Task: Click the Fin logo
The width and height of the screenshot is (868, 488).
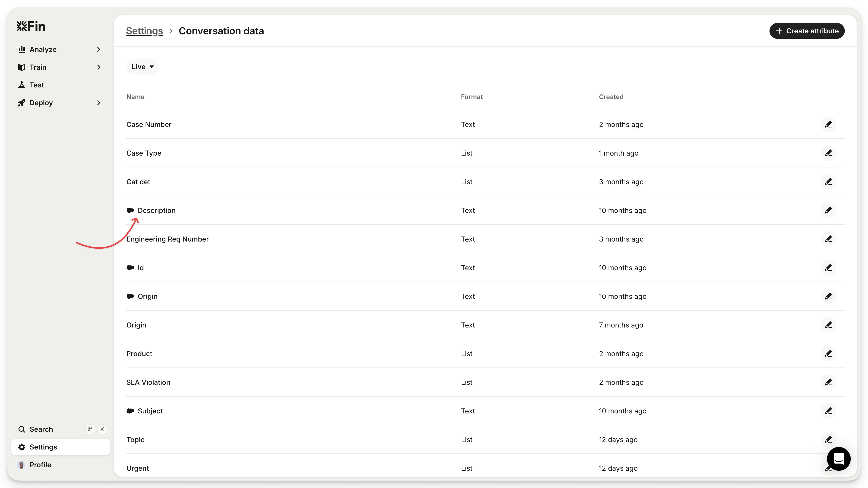Action: tap(31, 26)
